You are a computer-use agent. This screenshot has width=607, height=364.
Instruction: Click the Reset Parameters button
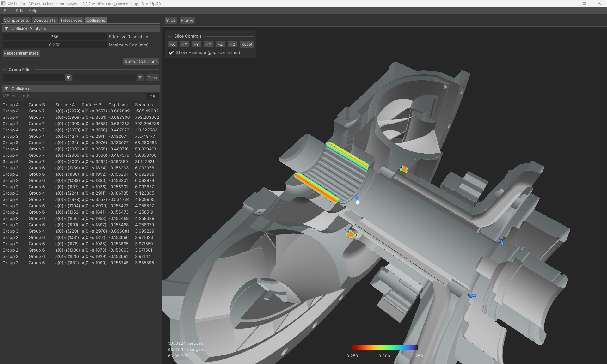click(x=21, y=53)
